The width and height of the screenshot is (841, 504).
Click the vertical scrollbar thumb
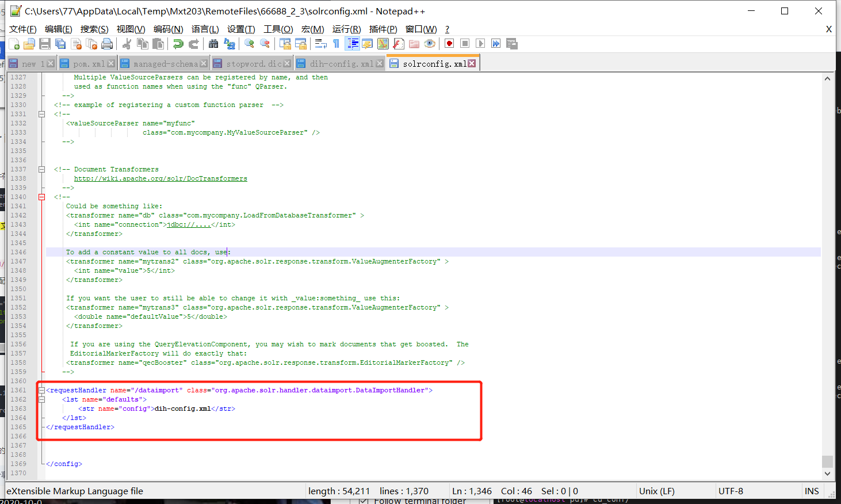827,461
